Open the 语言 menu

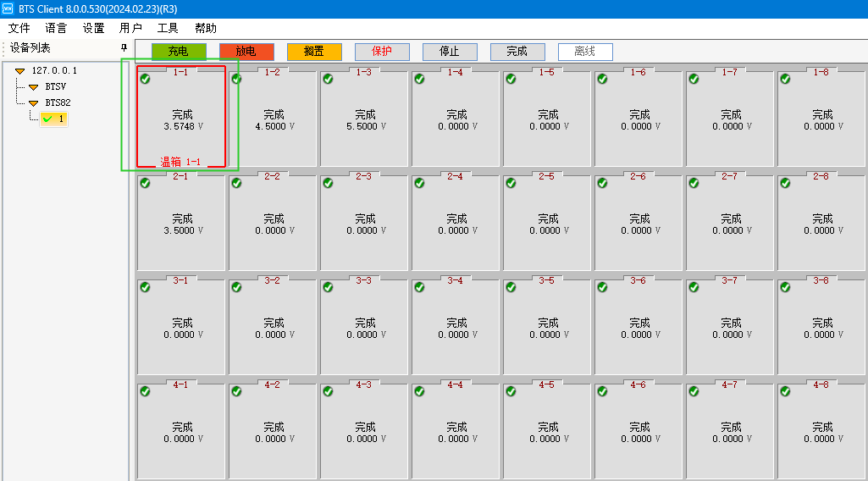[56, 28]
